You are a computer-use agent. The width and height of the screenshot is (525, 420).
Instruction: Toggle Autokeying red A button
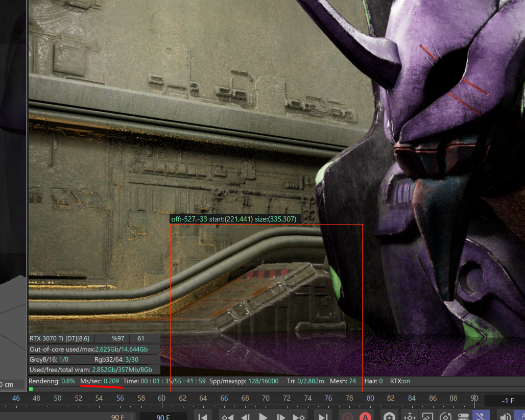tap(365, 416)
